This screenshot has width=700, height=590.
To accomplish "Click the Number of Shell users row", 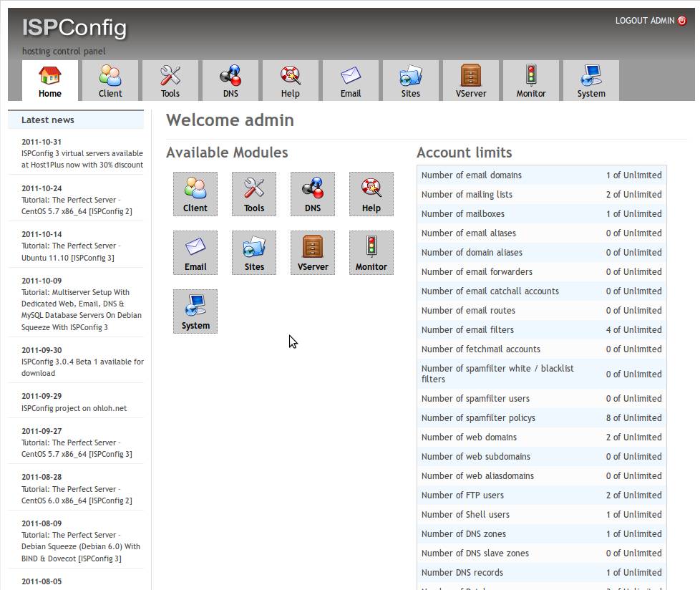I will [x=542, y=515].
